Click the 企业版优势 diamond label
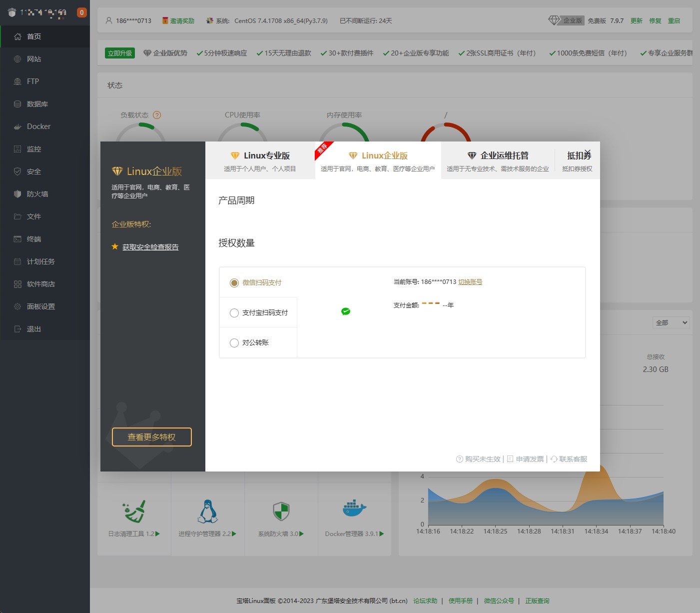Screen dimensions: 700x613 (165, 53)
